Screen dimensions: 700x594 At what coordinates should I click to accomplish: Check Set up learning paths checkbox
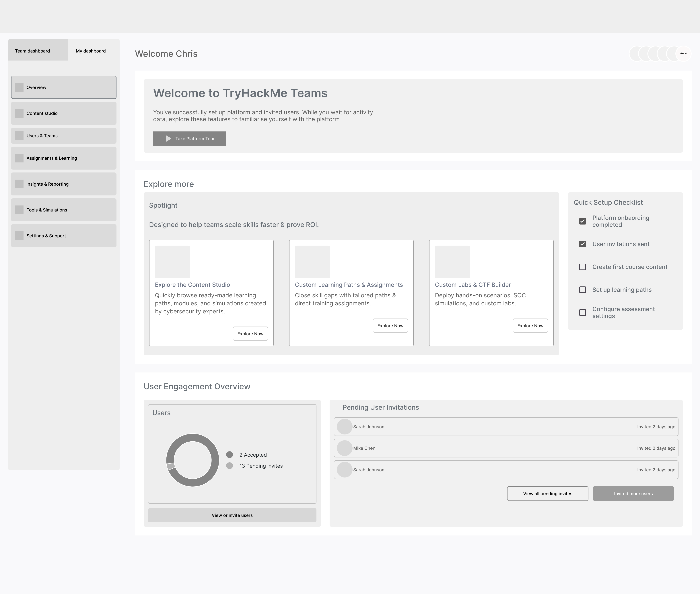pyautogui.click(x=582, y=290)
